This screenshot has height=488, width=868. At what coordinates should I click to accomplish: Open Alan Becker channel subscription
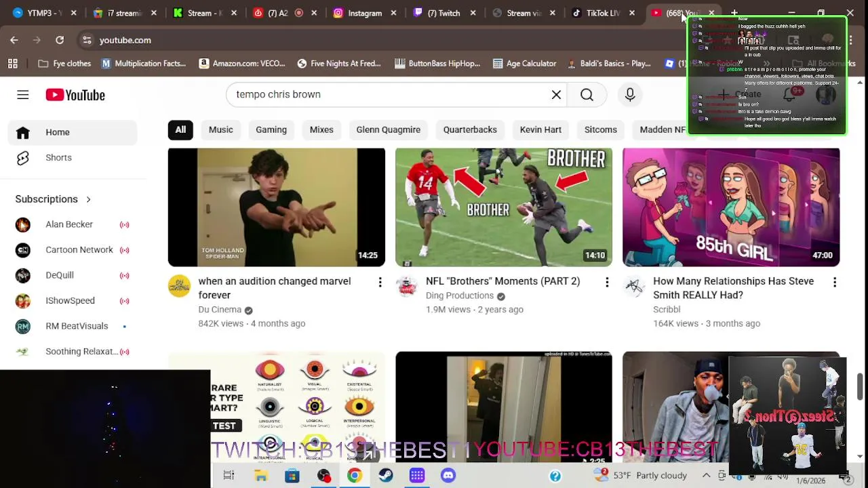click(x=73, y=224)
